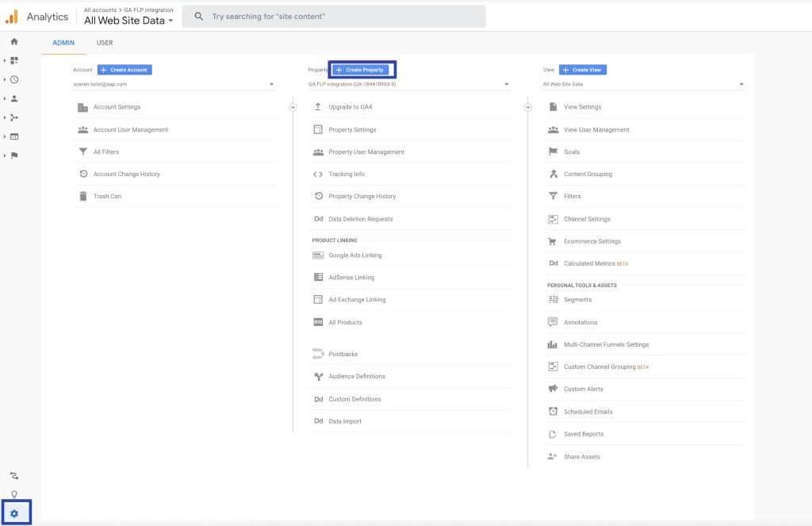812x526 pixels.
Task: Click the Content Grouping figure icon
Action: point(553,174)
